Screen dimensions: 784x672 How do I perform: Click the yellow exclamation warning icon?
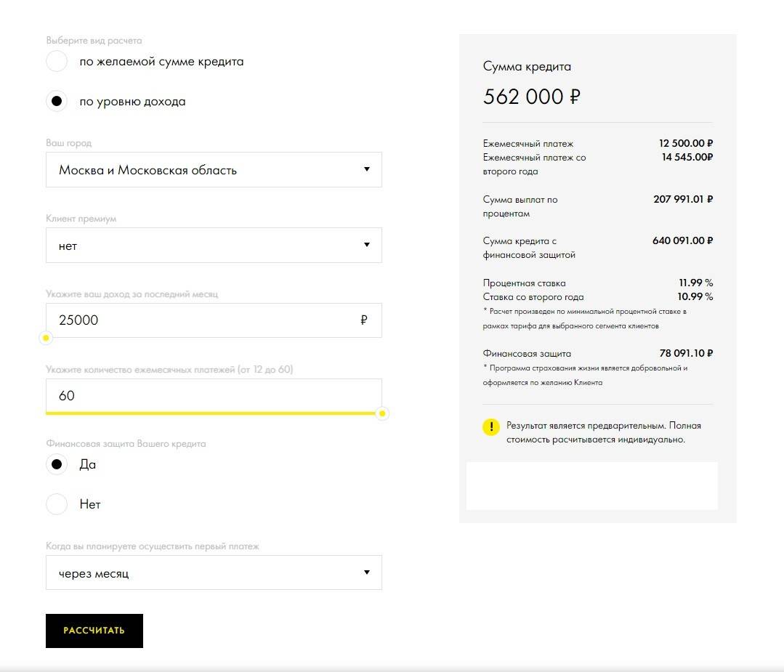click(x=491, y=426)
